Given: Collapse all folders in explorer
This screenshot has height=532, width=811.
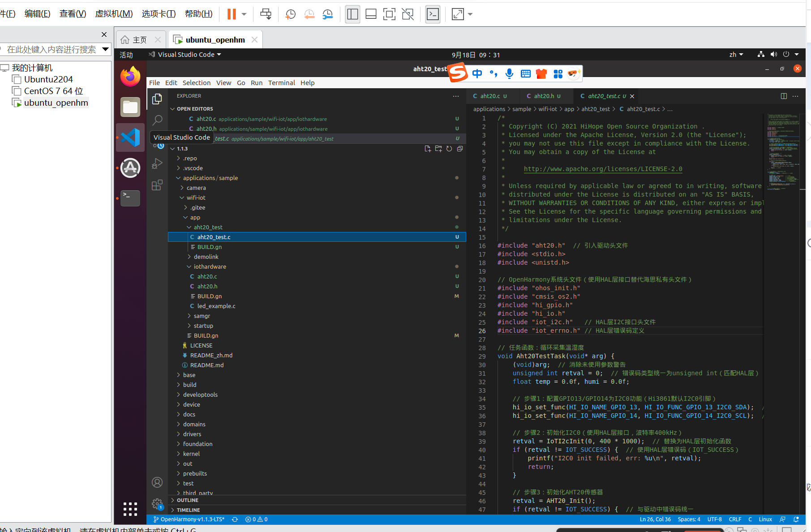Looking at the screenshot, I should (460, 149).
